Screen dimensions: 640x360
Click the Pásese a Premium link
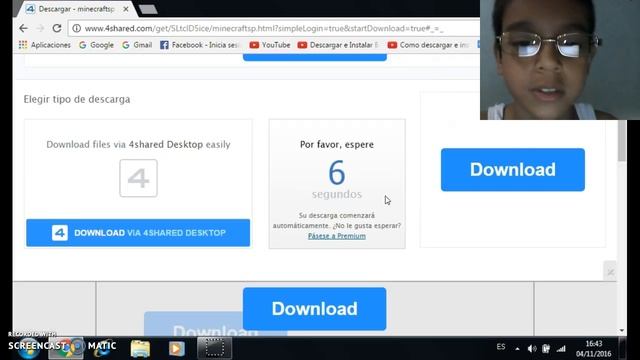point(337,236)
